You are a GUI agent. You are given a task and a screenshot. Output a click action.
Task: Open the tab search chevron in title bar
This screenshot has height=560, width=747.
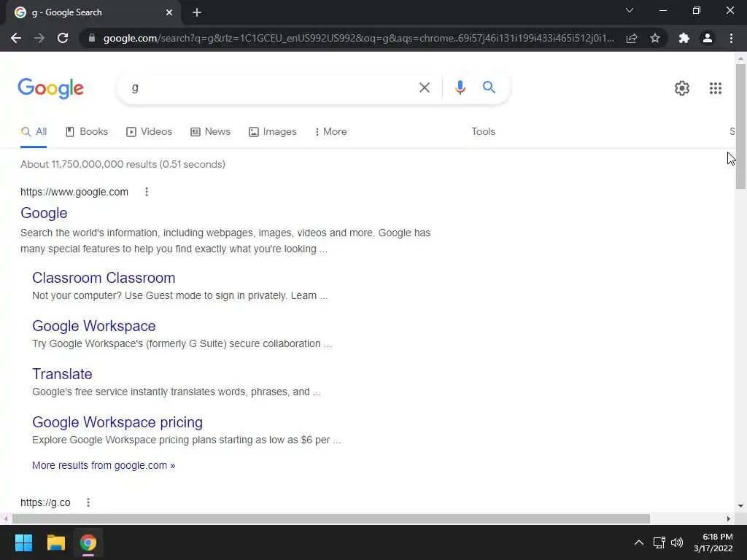[630, 10]
